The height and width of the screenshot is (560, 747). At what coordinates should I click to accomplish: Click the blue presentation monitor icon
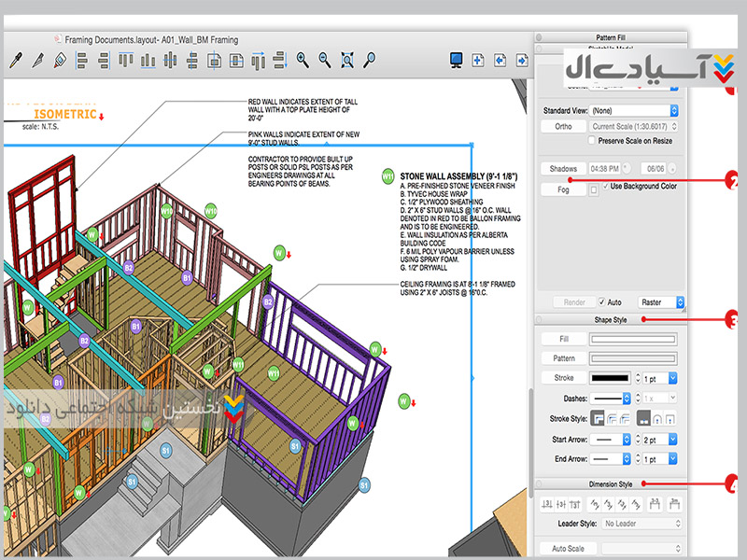pos(457,60)
